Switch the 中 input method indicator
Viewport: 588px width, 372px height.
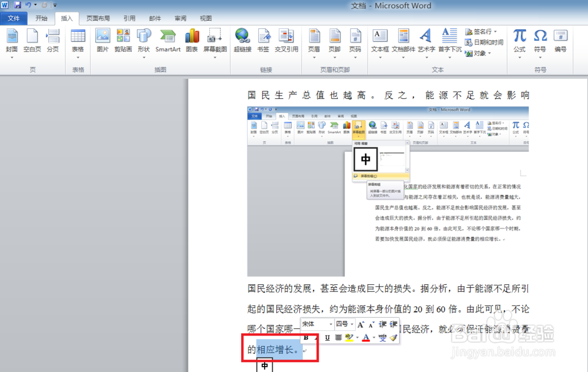[x=265, y=365]
